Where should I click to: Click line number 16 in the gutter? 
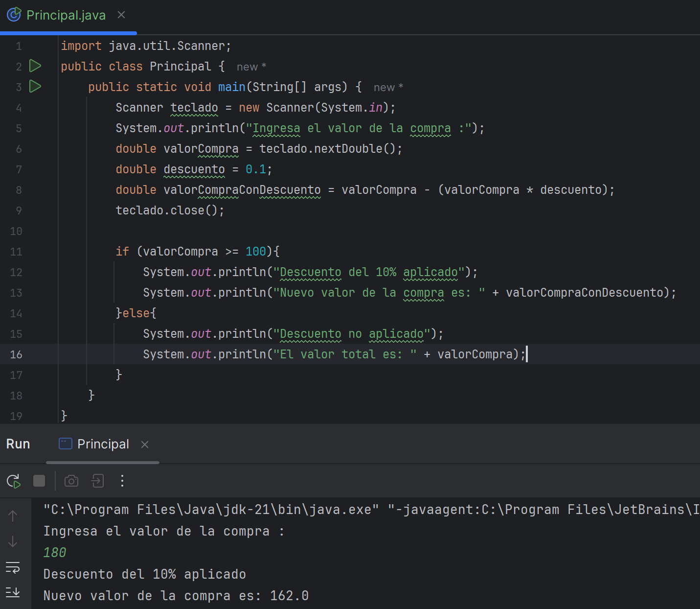click(16, 354)
